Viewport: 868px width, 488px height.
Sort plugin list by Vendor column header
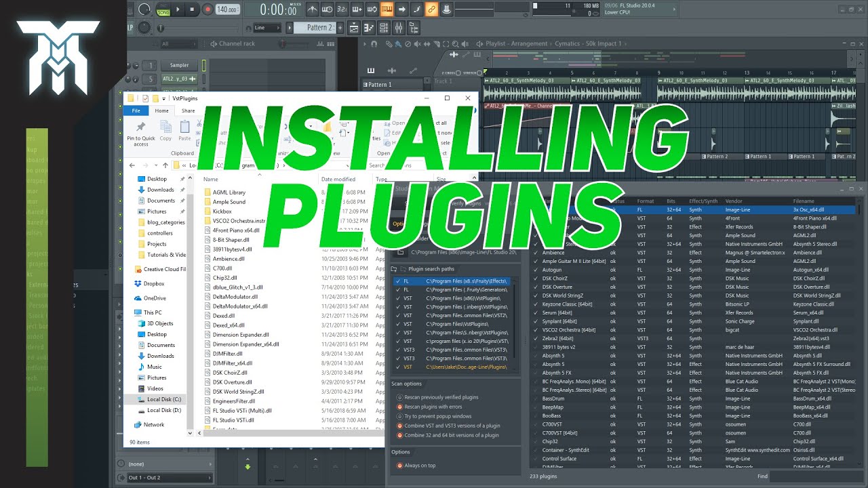coord(734,201)
